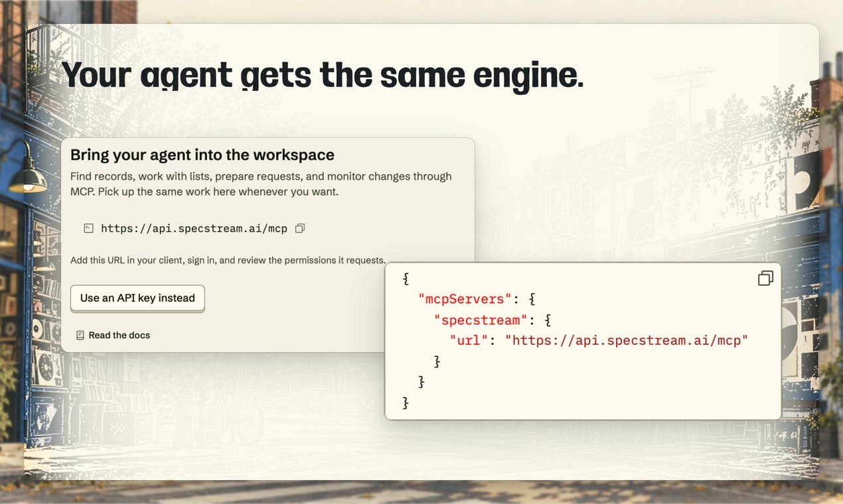Click the "Find records, work with lists" description
The image size is (843, 504).
pyautogui.click(x=261, y=184)
